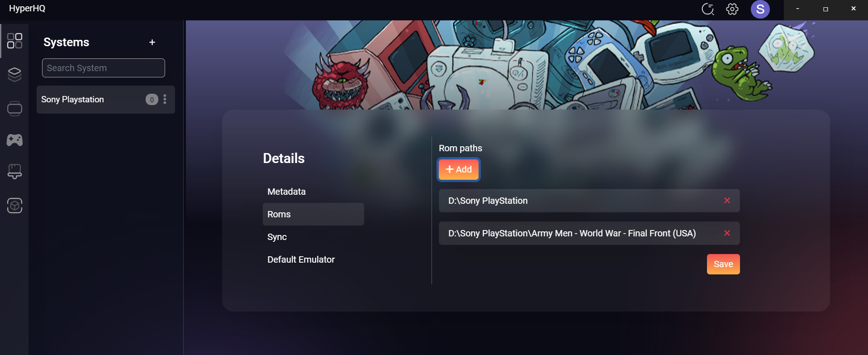The image size is (868, 355).
Task: Save the rom paths
Action: [723, 264]
